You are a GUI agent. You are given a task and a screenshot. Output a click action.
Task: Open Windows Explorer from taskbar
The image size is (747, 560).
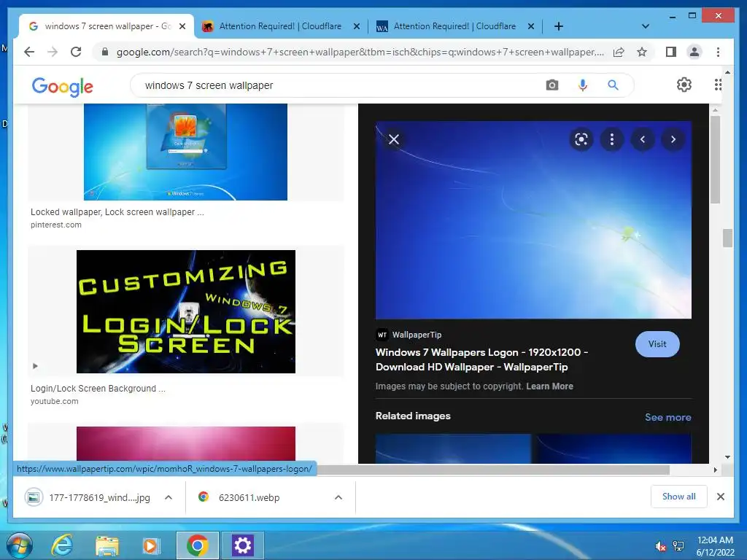point(107,545)
